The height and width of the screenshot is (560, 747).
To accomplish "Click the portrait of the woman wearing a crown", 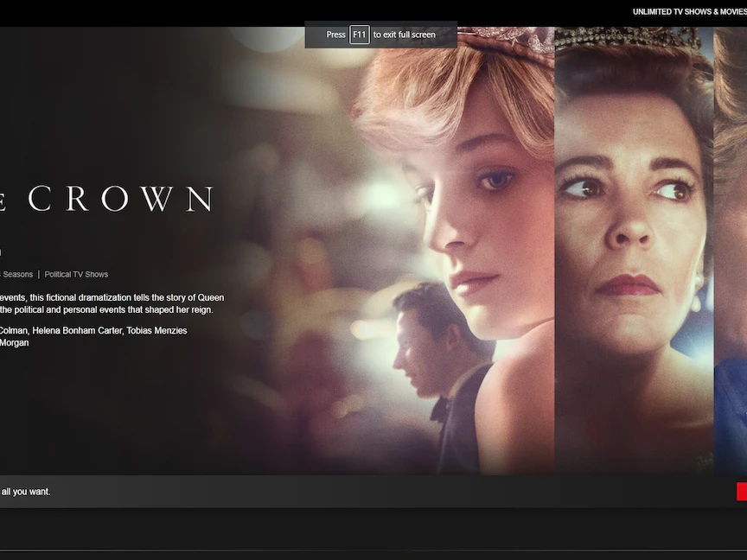I will pos(633,242).
